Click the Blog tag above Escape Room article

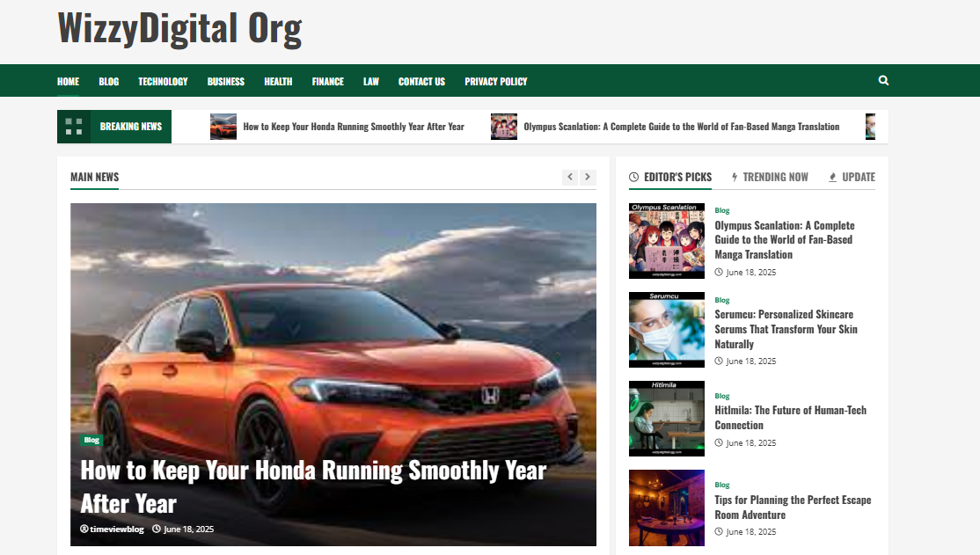pos(722,485)
